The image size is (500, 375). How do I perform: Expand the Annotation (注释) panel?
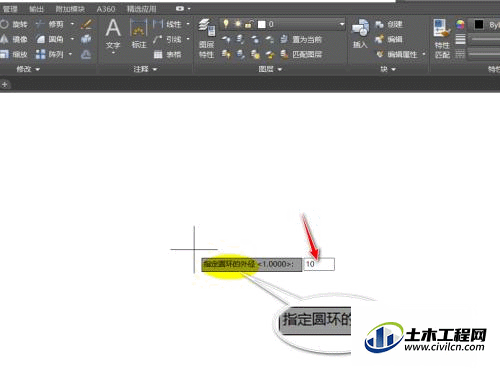[x=145, y=69]
